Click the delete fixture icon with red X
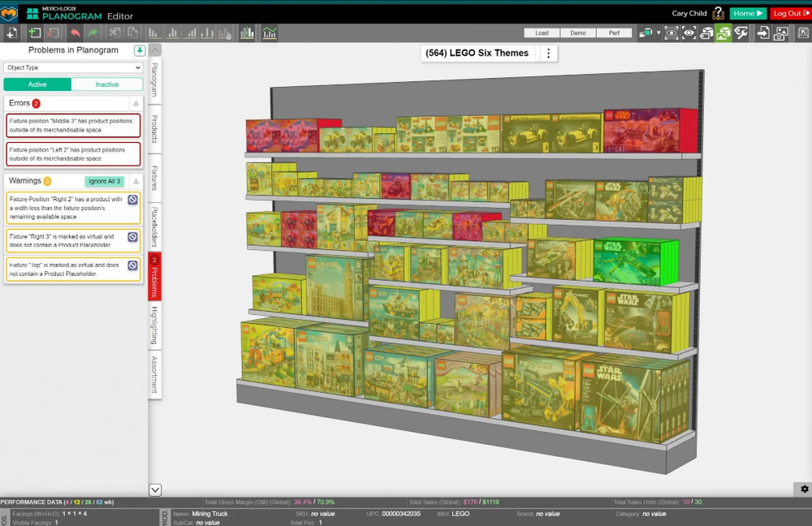812x526 pixels. (x=52, y=33)
